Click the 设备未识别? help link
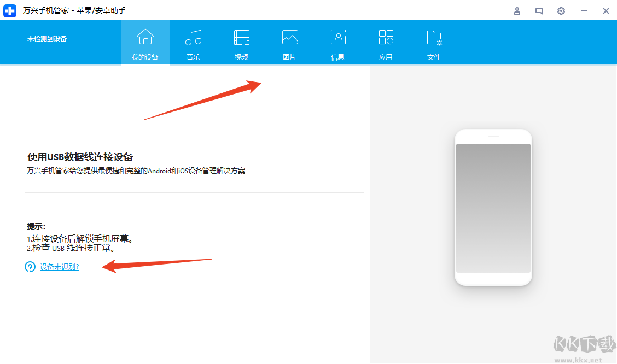 [60, 267]
